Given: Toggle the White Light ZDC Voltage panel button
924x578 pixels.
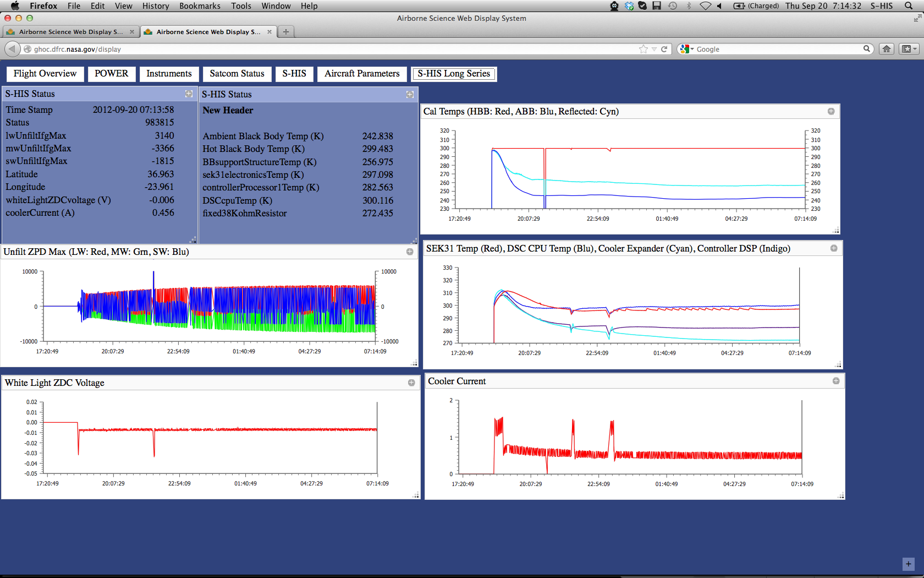Looking at the screenshot, I should point(411,383).
